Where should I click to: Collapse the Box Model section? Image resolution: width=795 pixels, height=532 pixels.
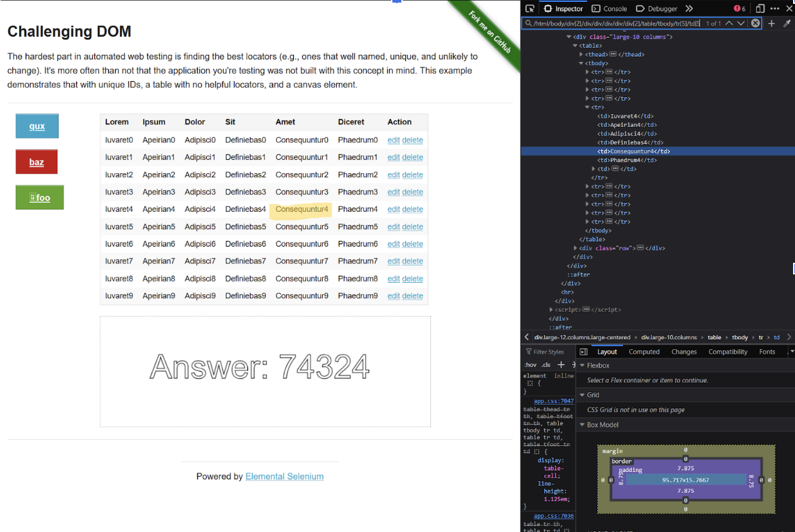pyautogui.click(x=582, y=425)
